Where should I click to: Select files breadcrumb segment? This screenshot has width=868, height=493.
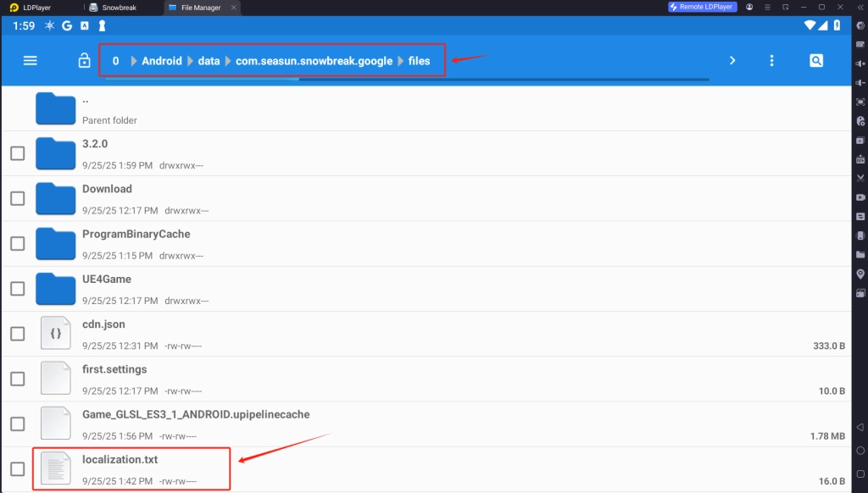[x=419, y=61]
